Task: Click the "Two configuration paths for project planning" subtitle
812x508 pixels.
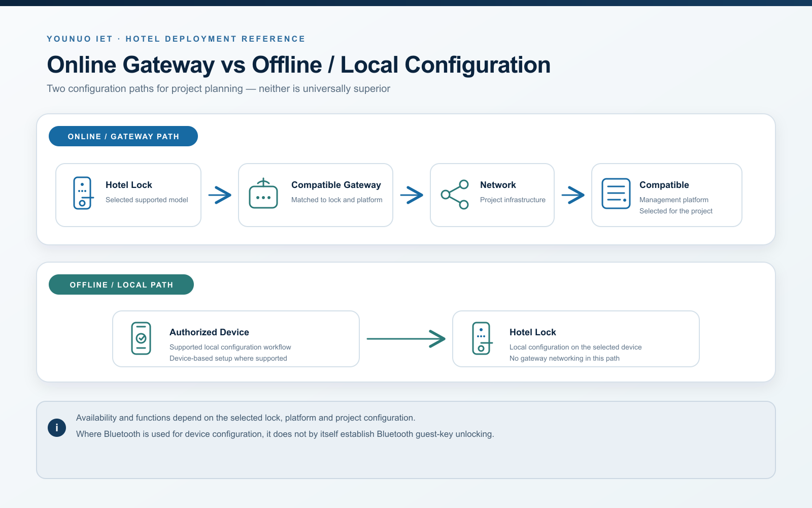Action: 219,88
